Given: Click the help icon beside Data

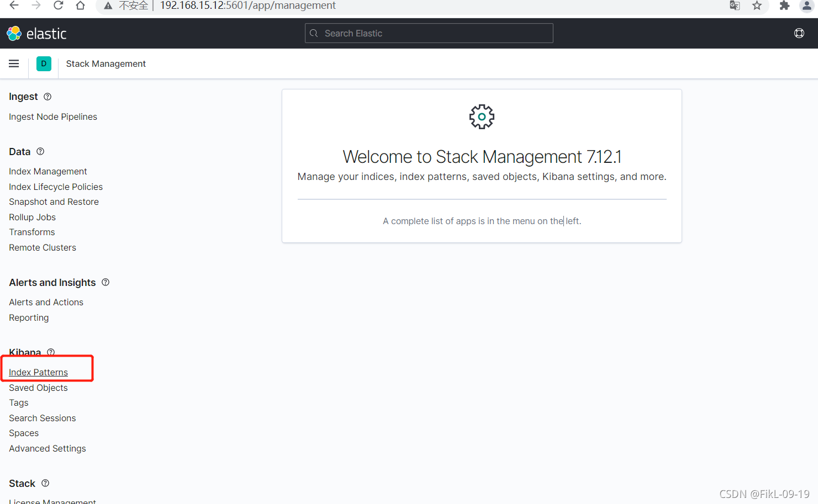Looking at the screenshot, I should point(40,151).
